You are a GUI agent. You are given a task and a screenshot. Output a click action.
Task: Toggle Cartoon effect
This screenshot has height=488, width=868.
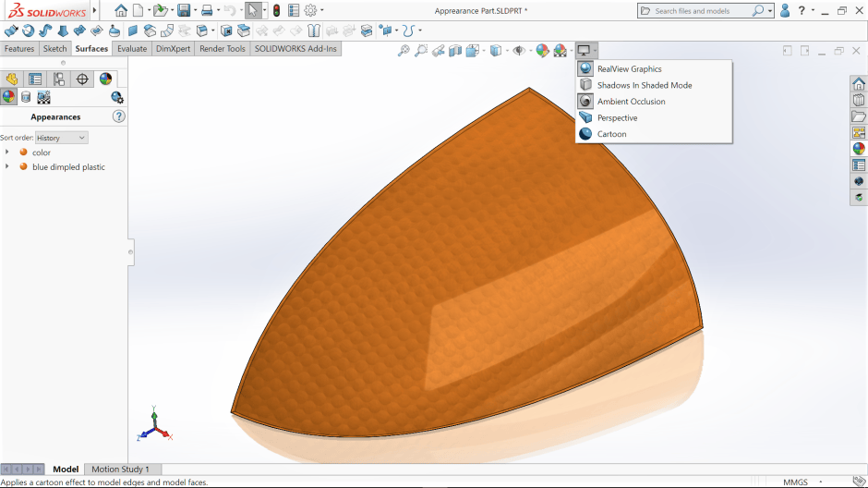(x=654, y=133)
